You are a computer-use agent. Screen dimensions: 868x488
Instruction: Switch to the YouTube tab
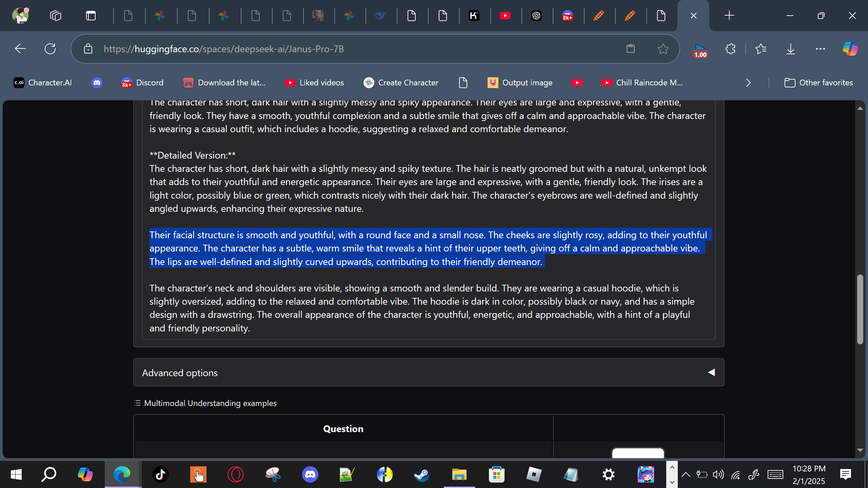tap(505, 16)
